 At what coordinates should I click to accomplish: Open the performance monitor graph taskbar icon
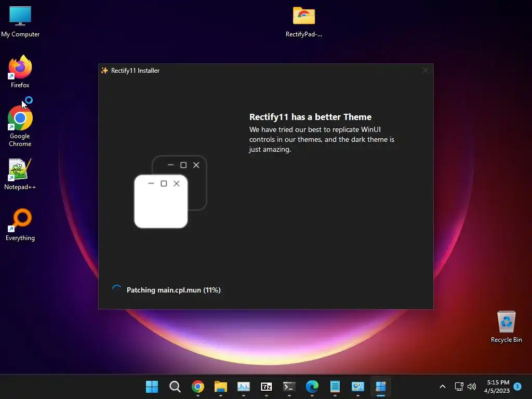tap(243, 387)
